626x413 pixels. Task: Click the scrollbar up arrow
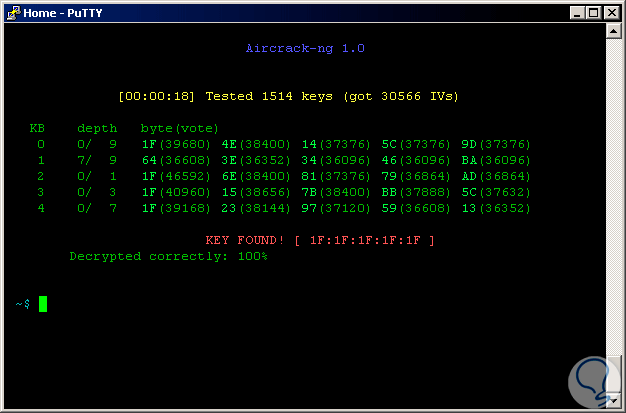click(x=613, y=31)
